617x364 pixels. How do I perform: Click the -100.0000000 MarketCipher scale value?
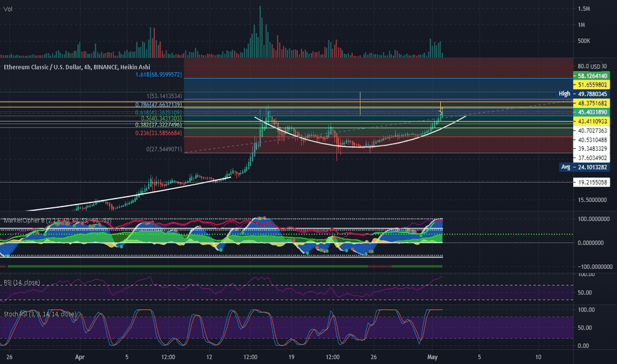point(595,267)
